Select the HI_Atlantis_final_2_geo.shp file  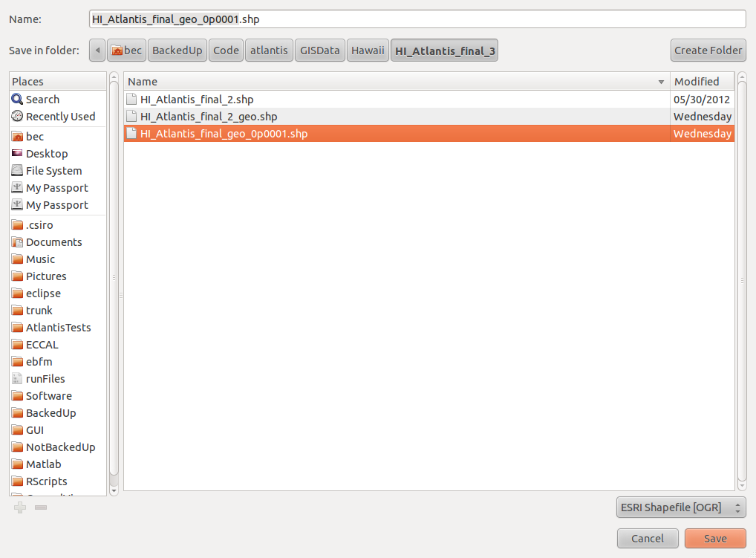[x=209, y=117]
